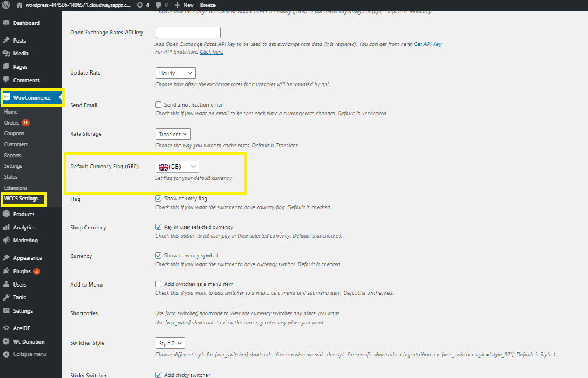Click the Marketing megaphone icon
Viewport: 588px width, 378px height.
pyautogui.click(x=6, y=240)
